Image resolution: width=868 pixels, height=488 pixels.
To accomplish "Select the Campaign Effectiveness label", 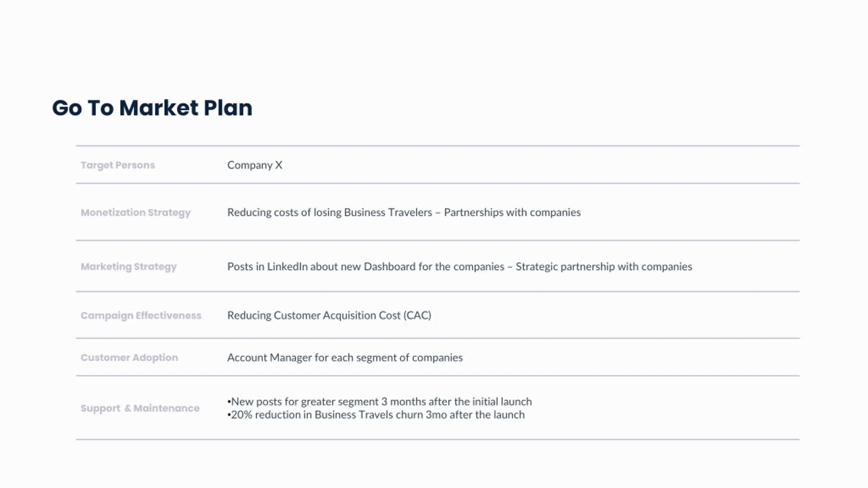I will pyautogui.click(x=141, y=316).
